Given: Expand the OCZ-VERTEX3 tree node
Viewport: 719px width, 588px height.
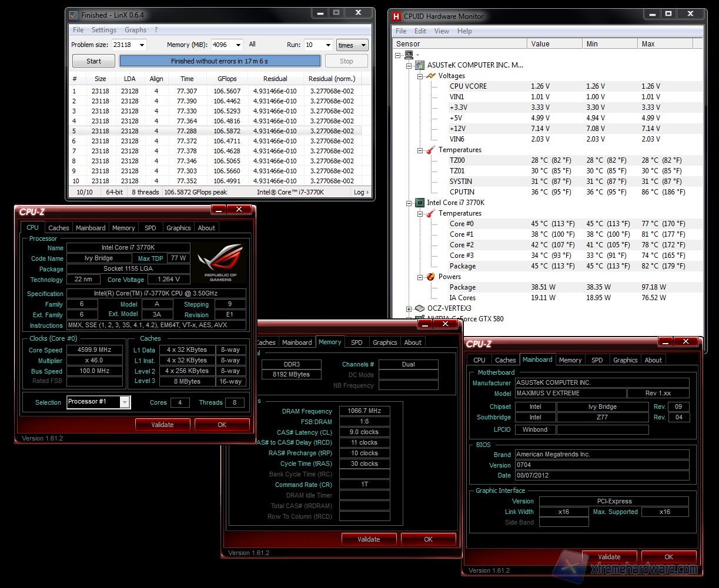Looking at the screenshot, I should pos(409,308).
